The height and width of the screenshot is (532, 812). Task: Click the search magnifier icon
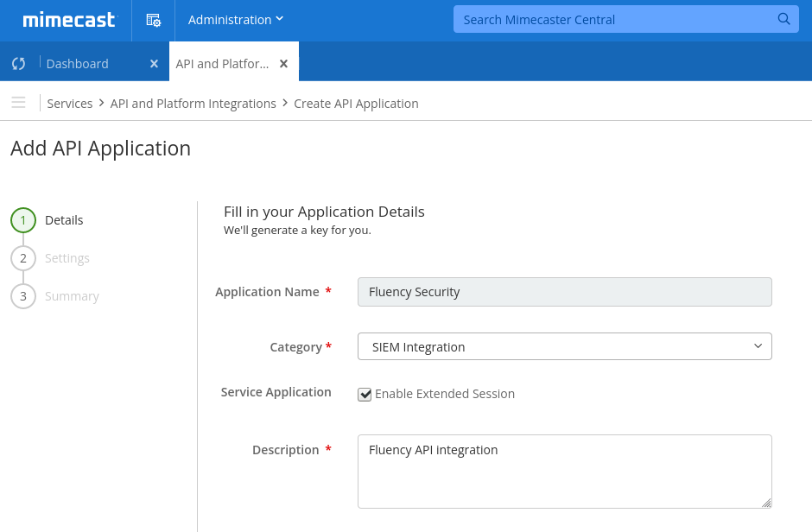[x=783, y=19]
